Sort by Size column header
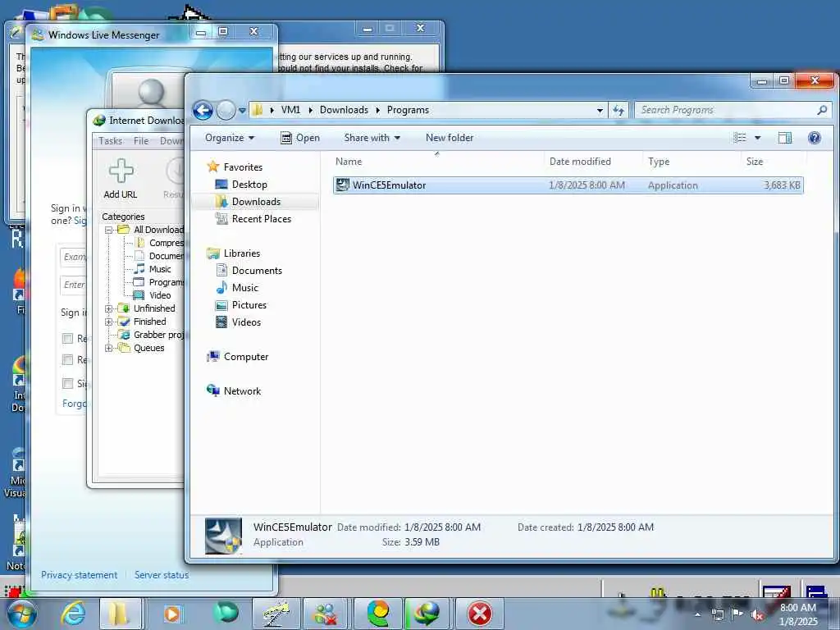Image resolution: width=840 pixels, height=630 pixels. [x=755, y=162]
